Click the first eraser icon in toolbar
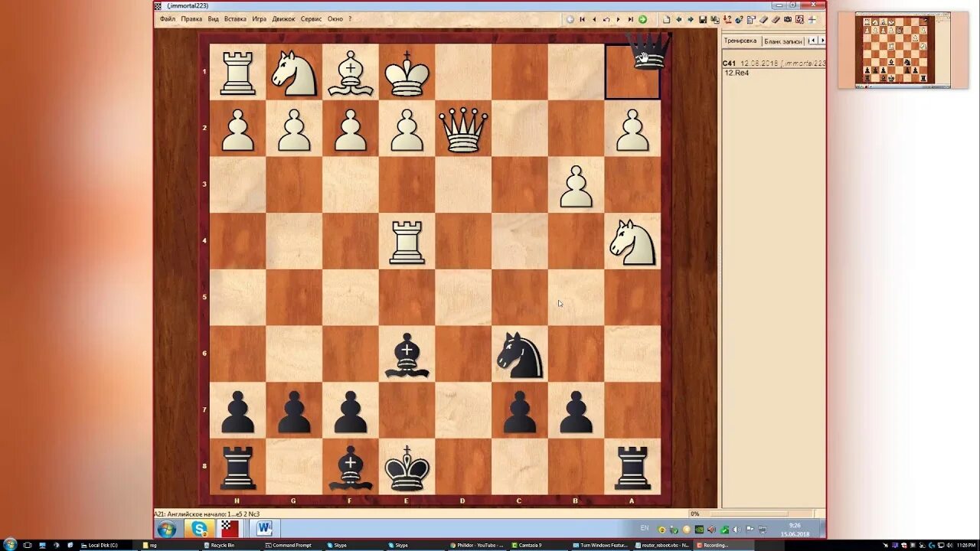The height and width of the screenshot is (551, 980). [763, 19]
